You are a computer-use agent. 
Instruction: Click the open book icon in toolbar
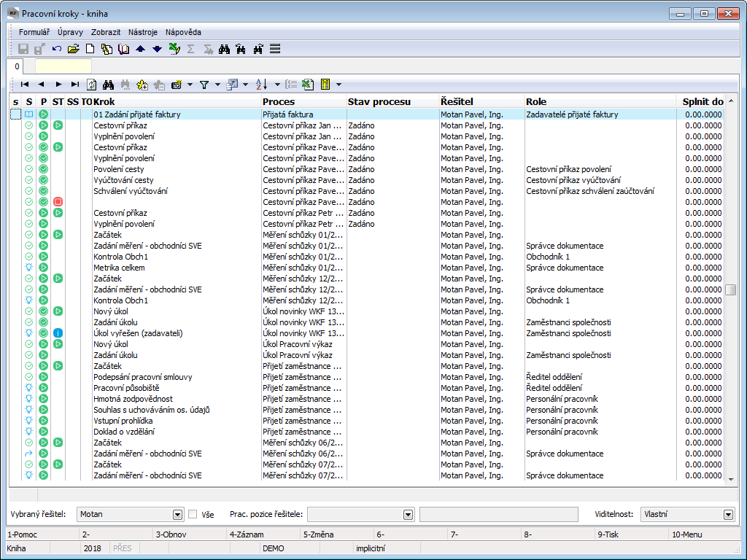click(123, 49)
